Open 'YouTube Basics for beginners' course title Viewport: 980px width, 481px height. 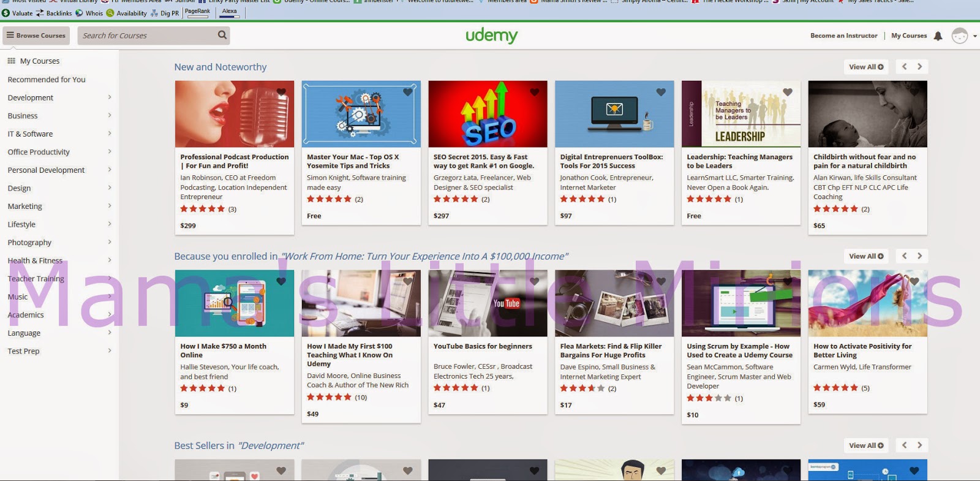pos(483,346)
